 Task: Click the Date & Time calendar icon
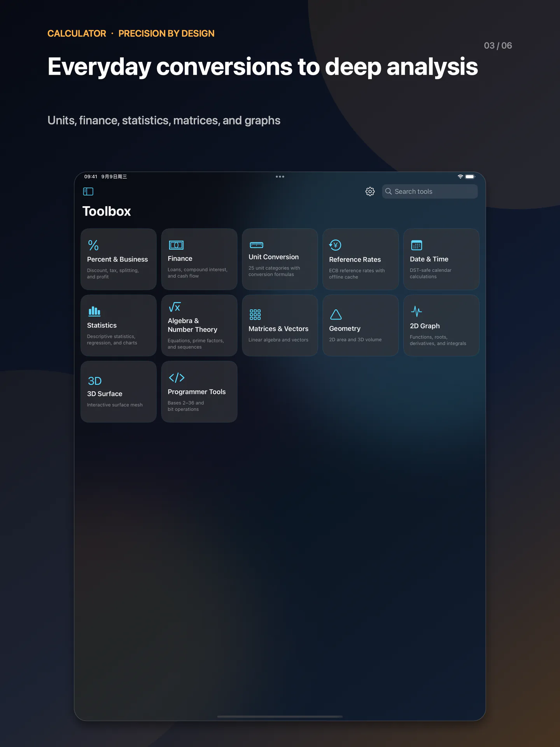coord(416,245)
